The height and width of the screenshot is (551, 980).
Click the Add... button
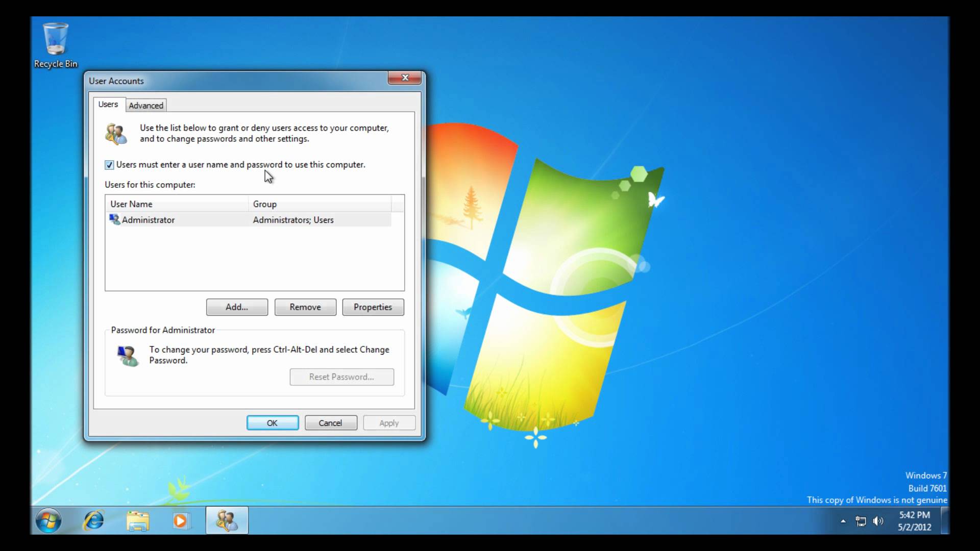237,307
